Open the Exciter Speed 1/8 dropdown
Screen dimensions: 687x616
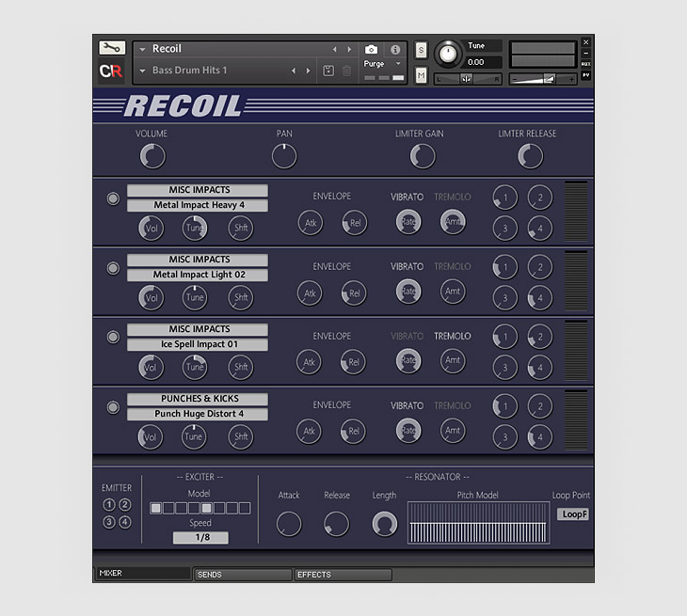pos(200,538)
